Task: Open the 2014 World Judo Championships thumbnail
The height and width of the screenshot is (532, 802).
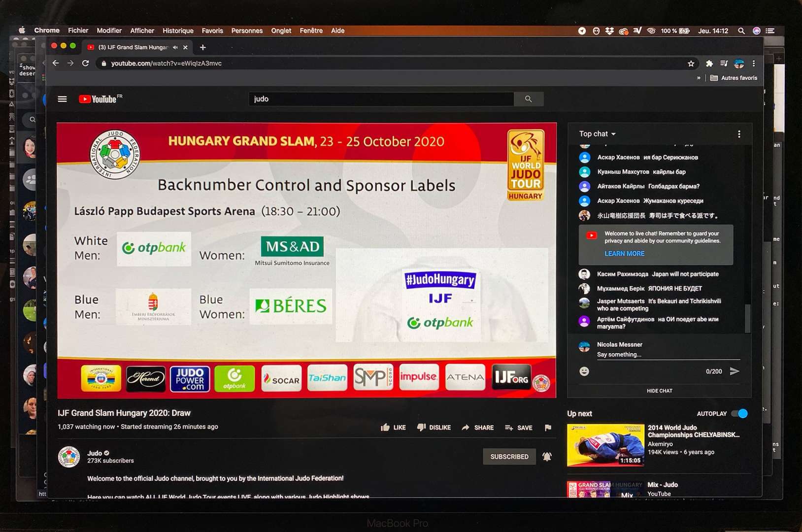Action: (605, 445)
